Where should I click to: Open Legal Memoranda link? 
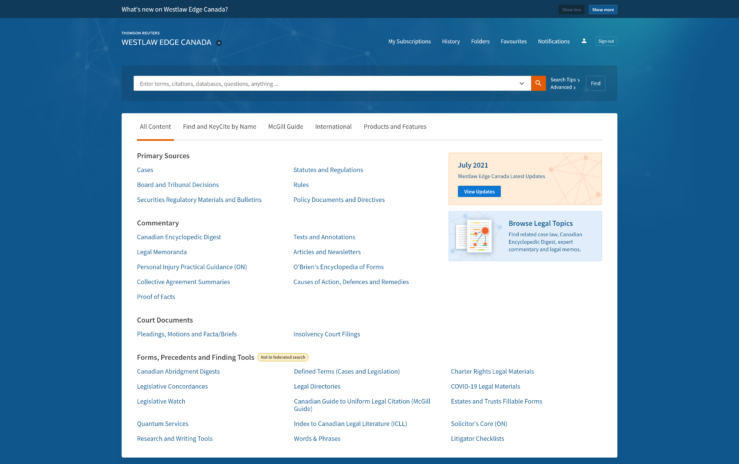coord(162,252)
